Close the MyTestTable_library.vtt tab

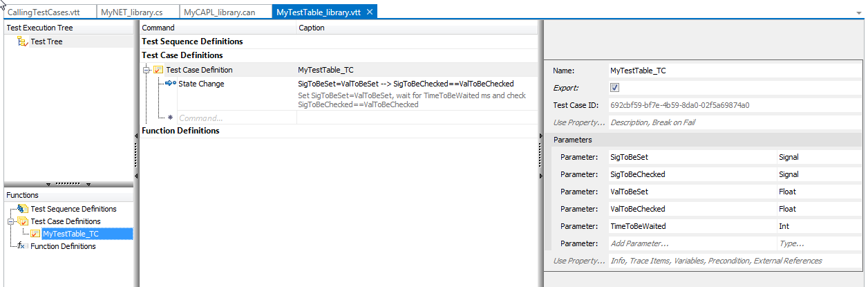(x=370, y=12)
